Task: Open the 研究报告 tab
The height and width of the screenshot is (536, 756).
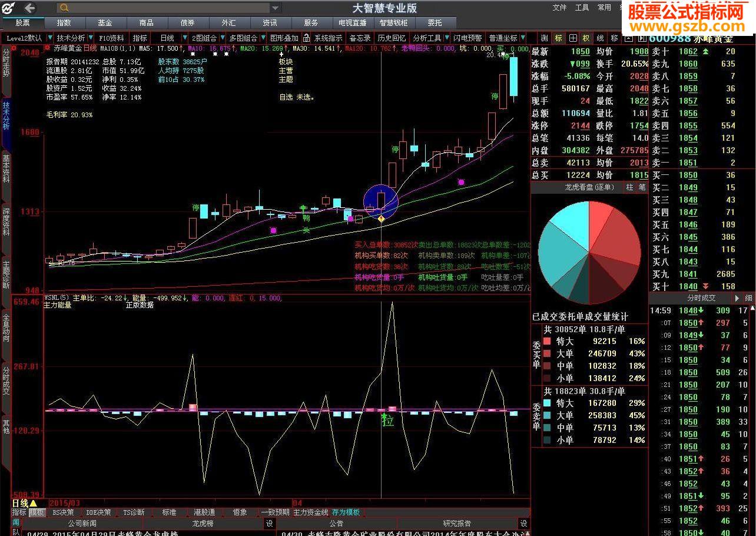Action: tap(457, 524)
